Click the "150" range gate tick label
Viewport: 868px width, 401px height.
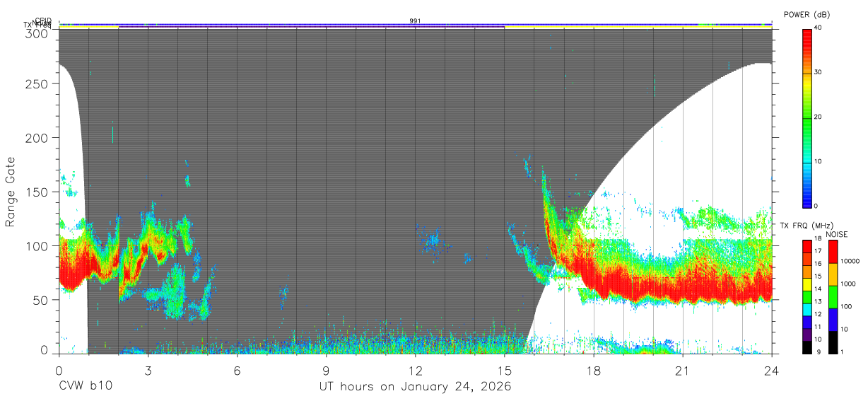coord(36,192)
